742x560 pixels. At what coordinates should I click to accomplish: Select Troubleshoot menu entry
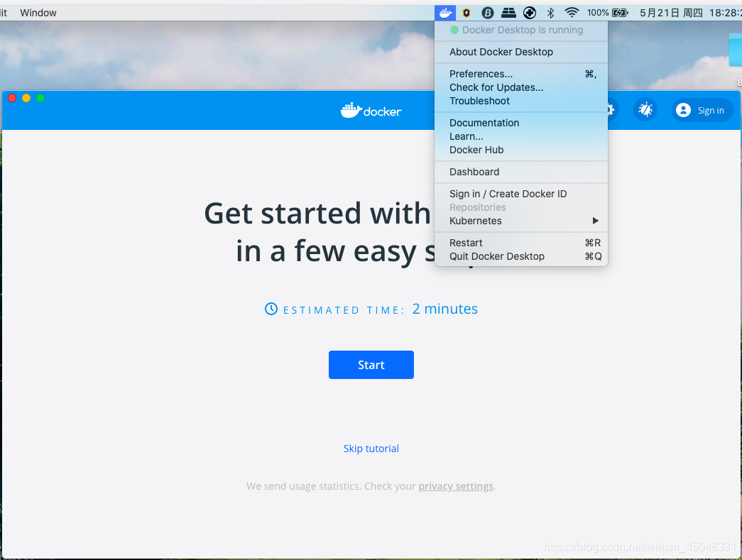tap(521, 101)
